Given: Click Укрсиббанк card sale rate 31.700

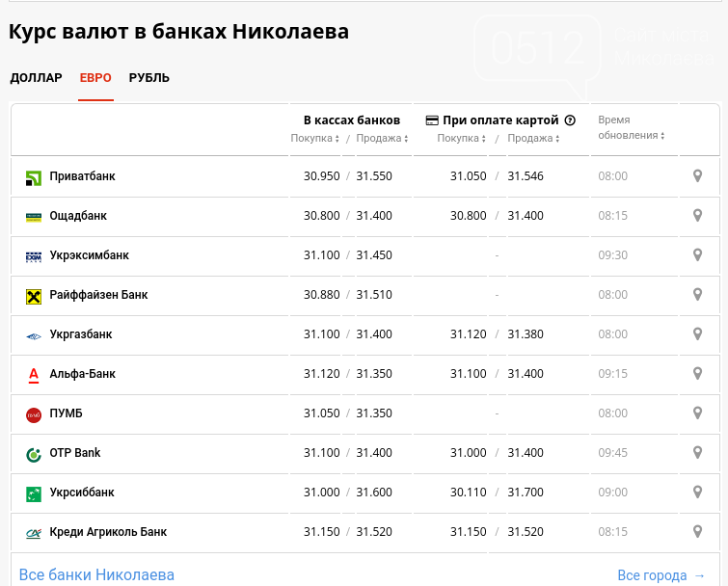Looking at the screenshot, I should tap(526, 493).
